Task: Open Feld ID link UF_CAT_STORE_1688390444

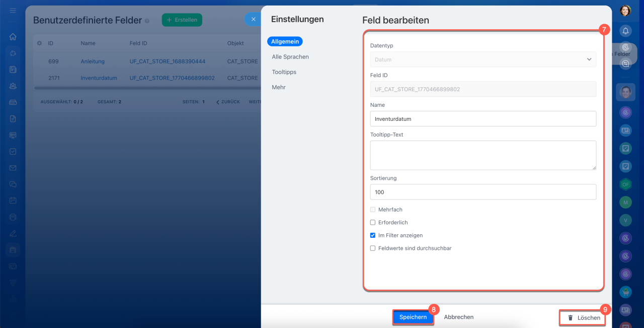Action: [x=168, y=61]
